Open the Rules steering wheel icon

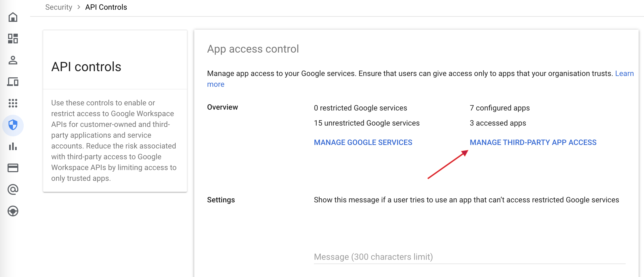(13, 211)
